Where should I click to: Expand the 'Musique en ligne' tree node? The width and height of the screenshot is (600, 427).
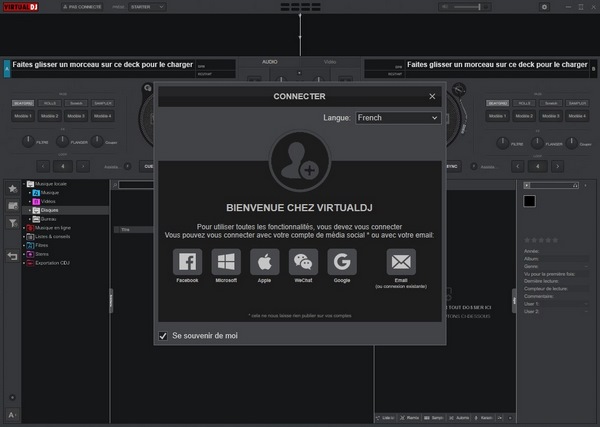(24, 228)
